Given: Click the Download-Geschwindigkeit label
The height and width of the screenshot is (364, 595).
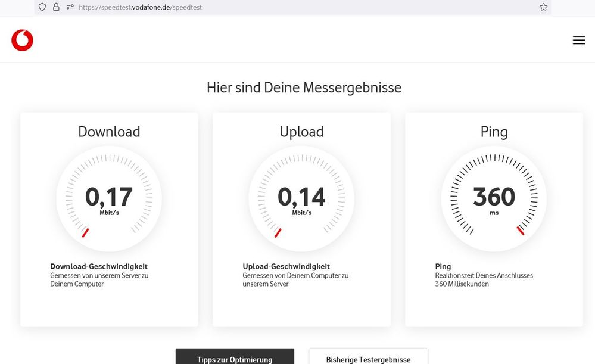Looking at the screenshot, I should point(99,266).
